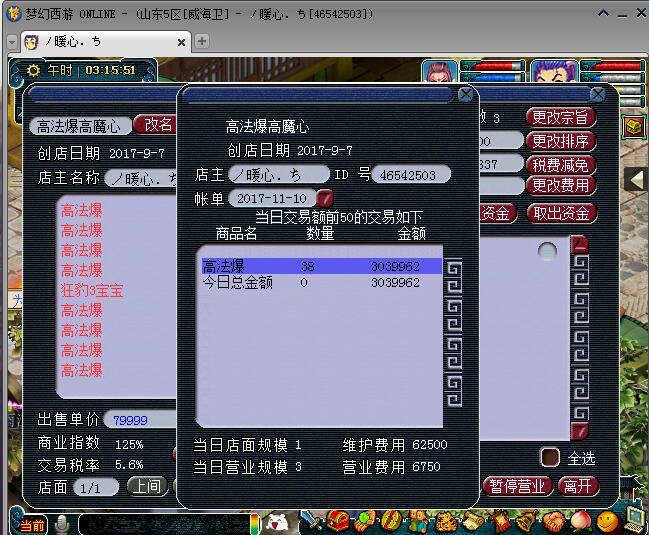649x535 pixels.
Task: Click the peach icon in bottom toolbar
Action: (580, 521)
